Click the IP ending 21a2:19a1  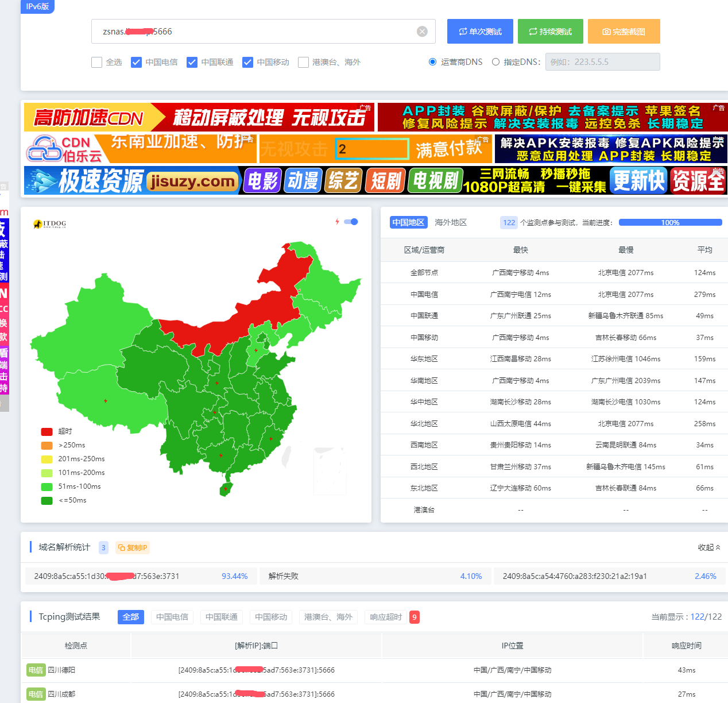(x=575, y=576)
